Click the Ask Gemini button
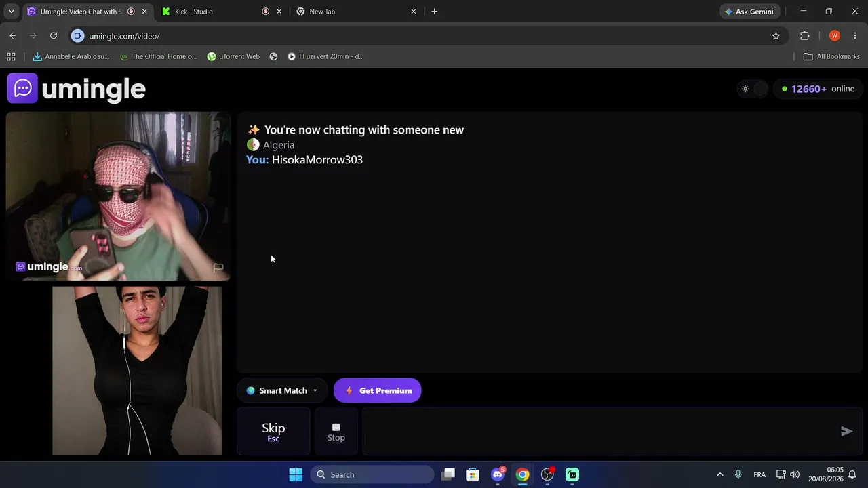The image size is (868, 488). 750,12
